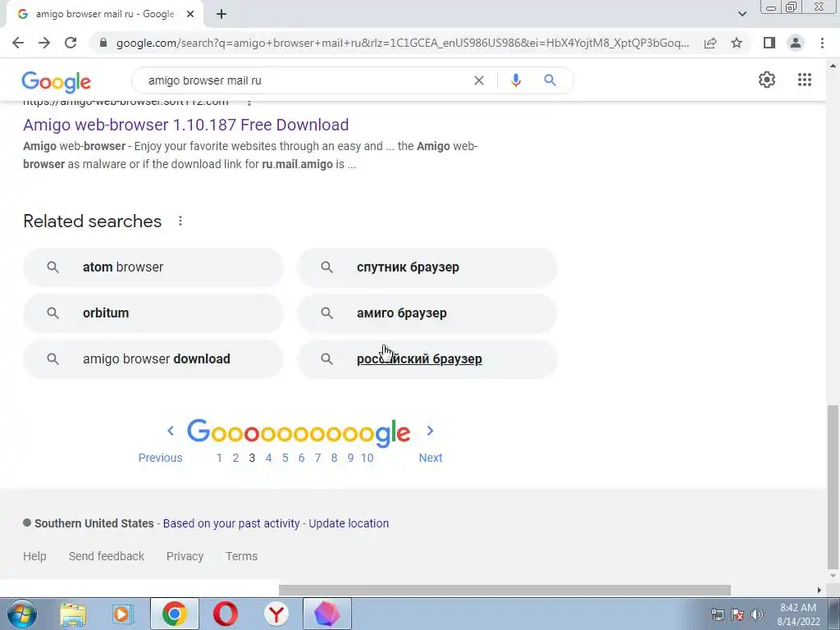
Task: Select the 'amigo browser mail ru' tab
Action: click(104, 15)
